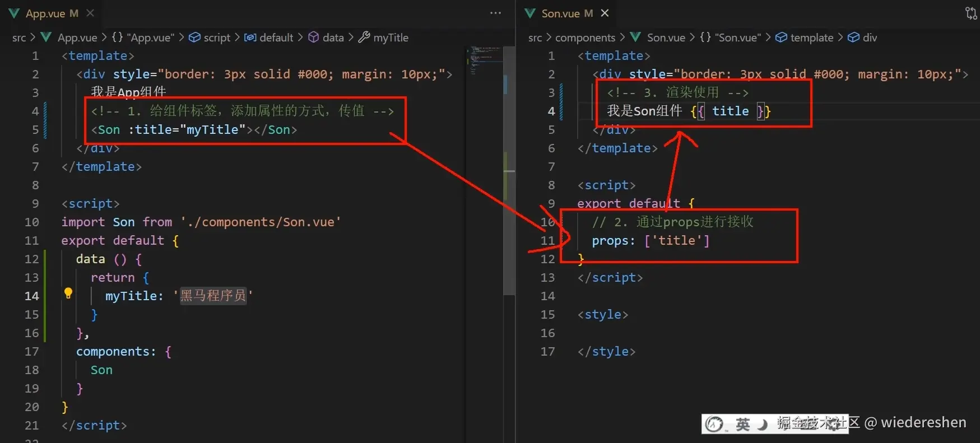This screenshot has width=980, height=443.
Task: Select 'Son.vue' file in the right breadcrumb
Action: (x=666, y=38)
